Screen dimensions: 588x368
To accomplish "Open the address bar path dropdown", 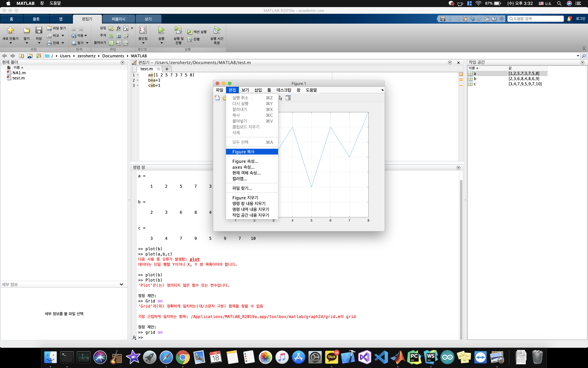I will click(578, 56).
